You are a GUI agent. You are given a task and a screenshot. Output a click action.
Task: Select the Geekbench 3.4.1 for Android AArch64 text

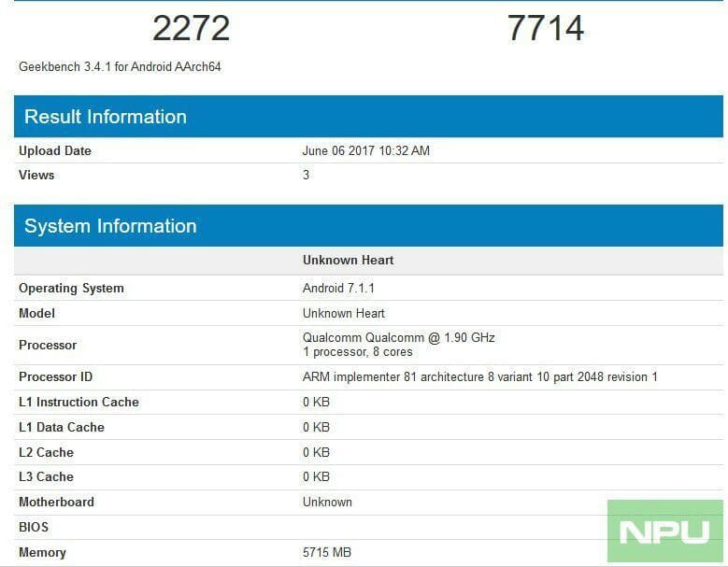tap(120, 67)
